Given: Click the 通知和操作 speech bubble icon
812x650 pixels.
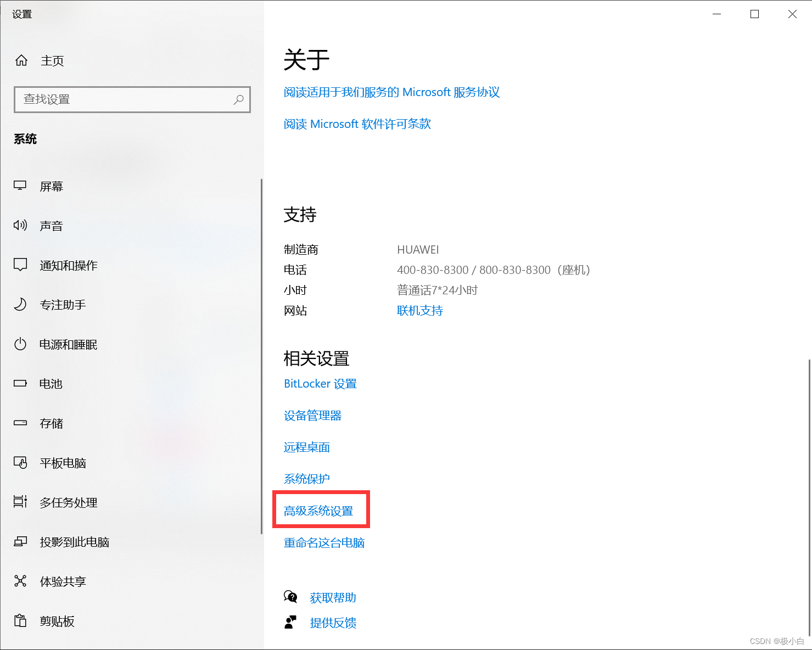Looking at the screenshot, I should tap(20, 265).
